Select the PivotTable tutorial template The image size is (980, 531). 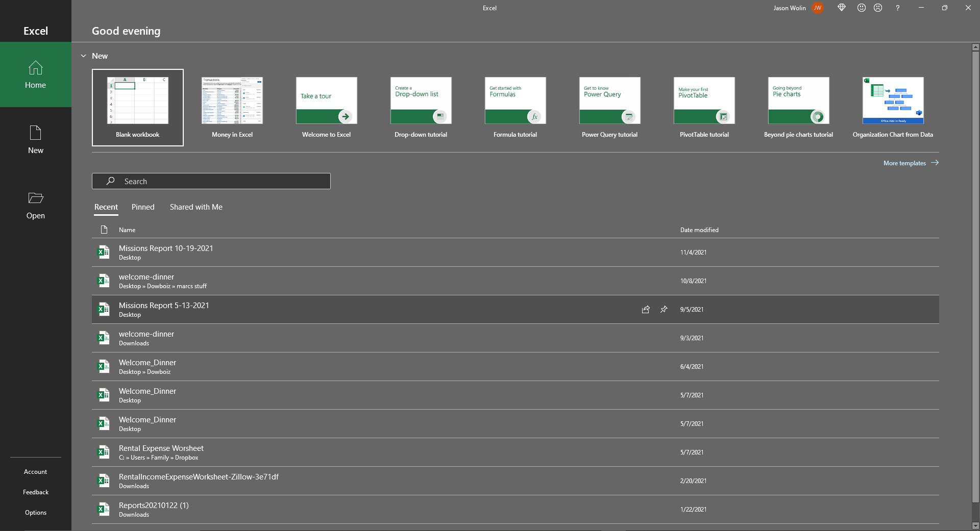click(x=704, y=108)
